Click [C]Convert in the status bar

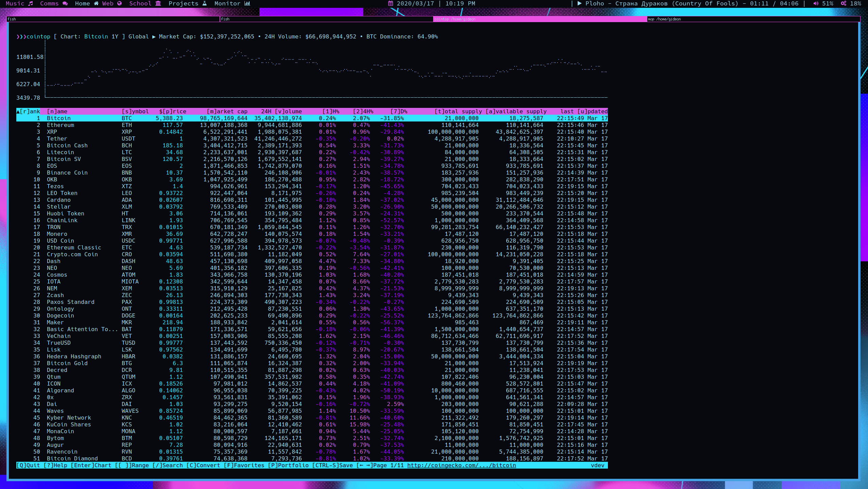click(x=203, y=465)
